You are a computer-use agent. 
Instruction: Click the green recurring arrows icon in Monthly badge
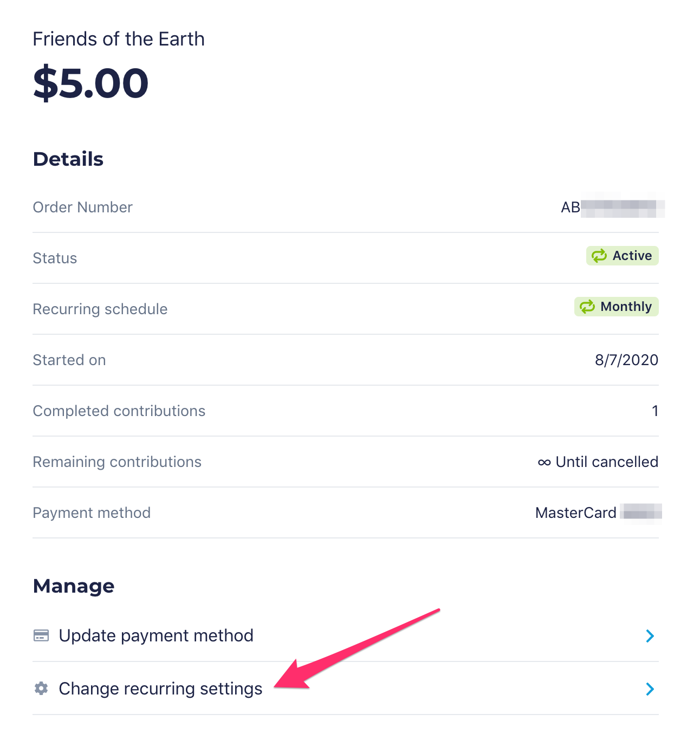(587, 307)
